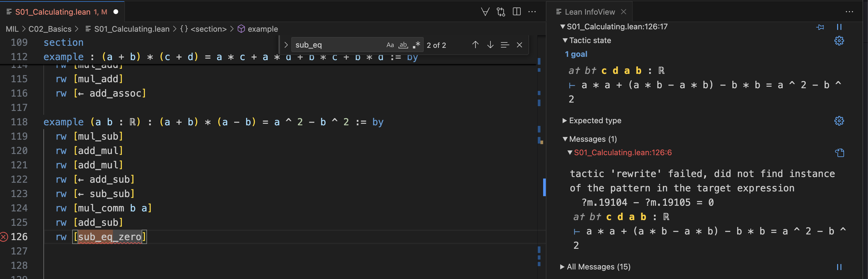
Task: Click "rw [← add_sub]" on line 122
Action: pyautogui.click(x=95, y=179)
